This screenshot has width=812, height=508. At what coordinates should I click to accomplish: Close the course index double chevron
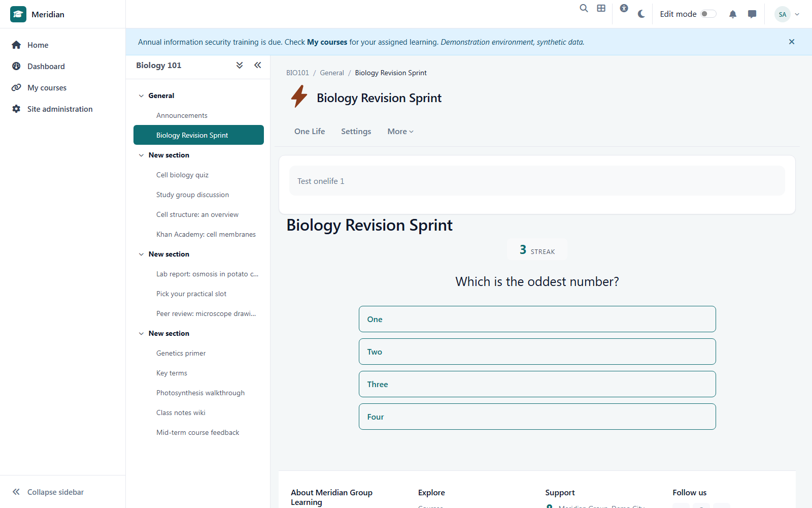[258, 65]
